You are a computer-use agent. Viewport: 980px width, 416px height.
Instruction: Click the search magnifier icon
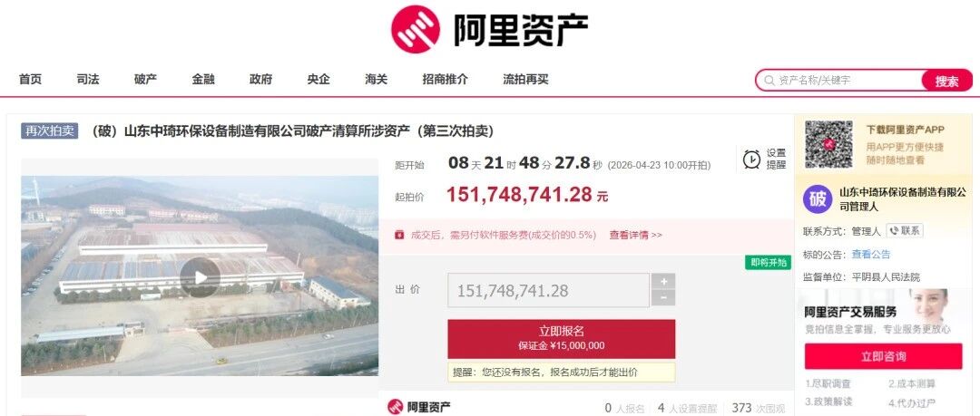pyautogui.click(x=769, y=81)
